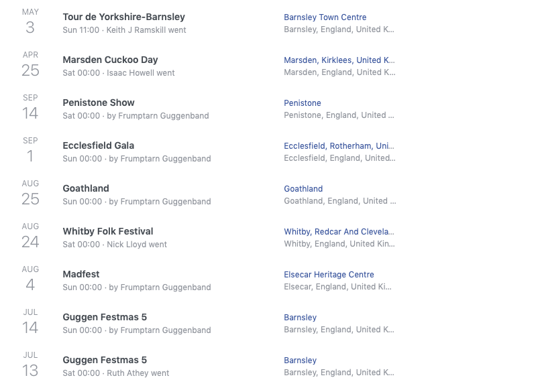Click the Barnsley location link for Jul 13

coord(300,361)
